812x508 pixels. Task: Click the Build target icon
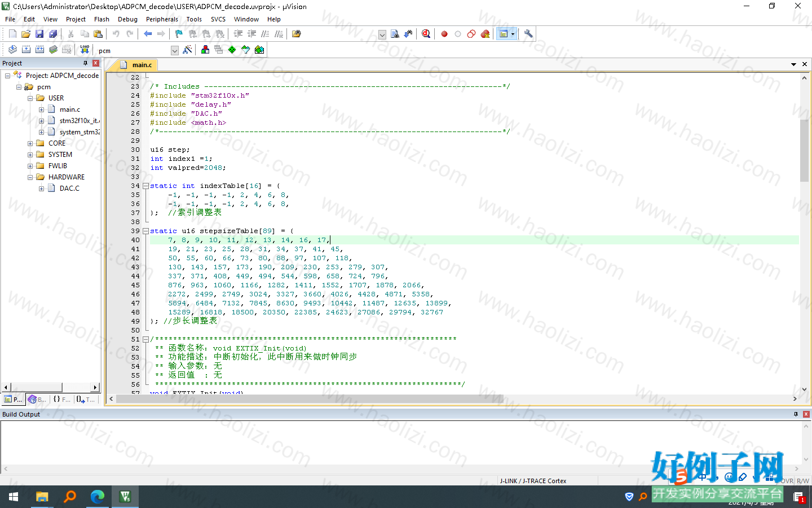click(x=26, y=50)
